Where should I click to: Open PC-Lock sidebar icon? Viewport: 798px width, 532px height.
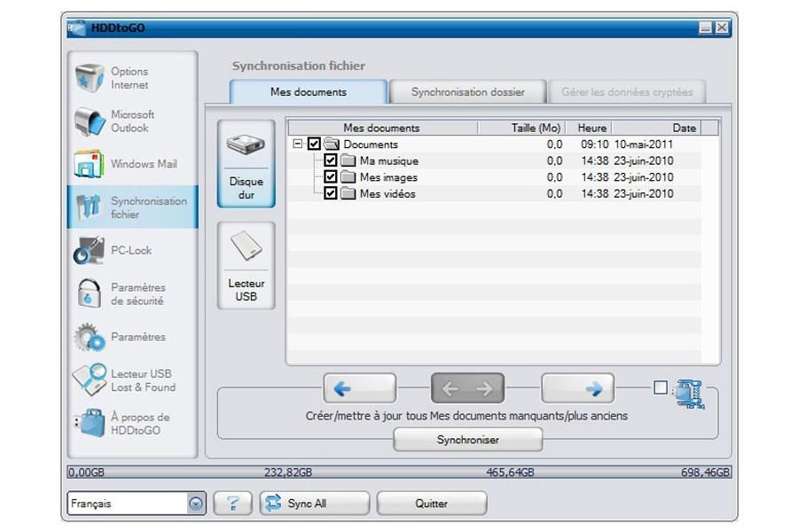pos(89,250)
